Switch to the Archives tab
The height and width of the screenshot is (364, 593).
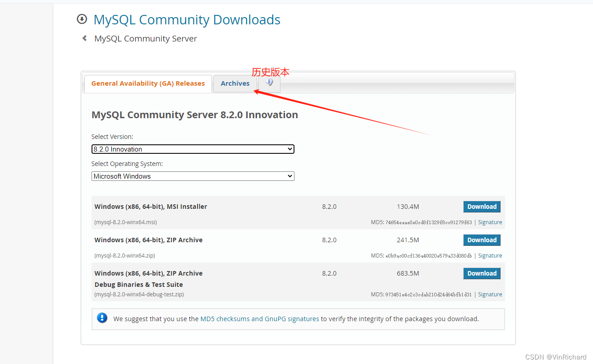tap(235, 83)
